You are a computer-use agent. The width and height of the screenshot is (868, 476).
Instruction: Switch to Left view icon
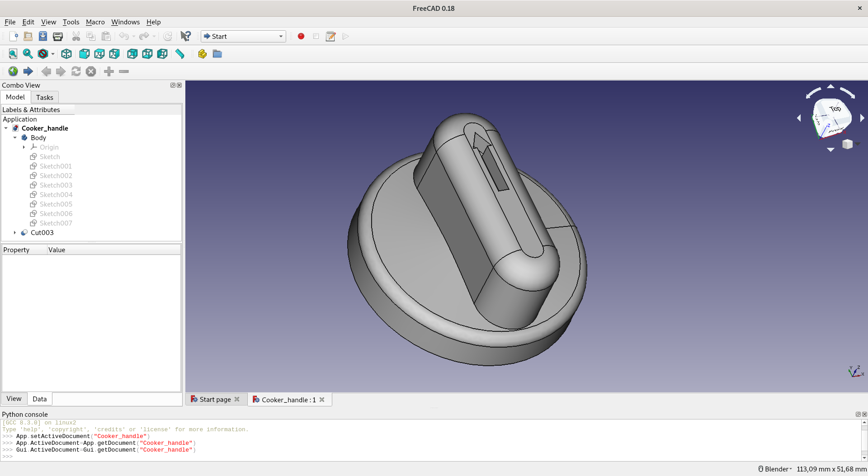162,54
